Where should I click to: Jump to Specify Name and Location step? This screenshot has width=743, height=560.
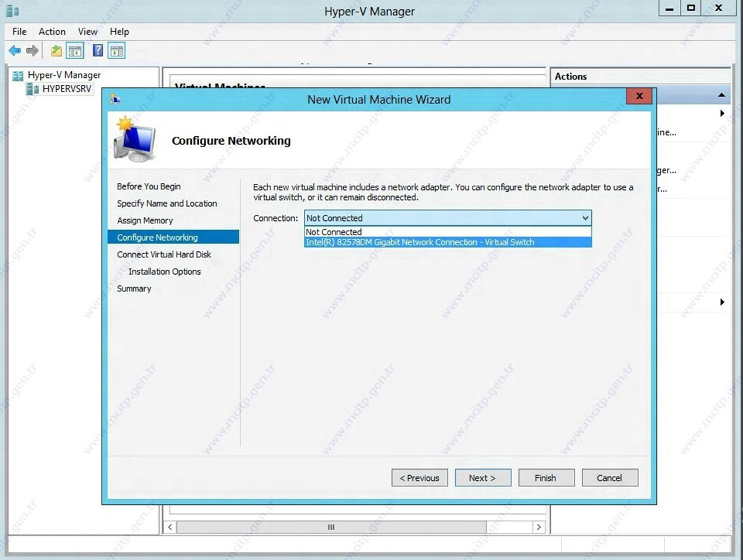[x=167, y=204]
